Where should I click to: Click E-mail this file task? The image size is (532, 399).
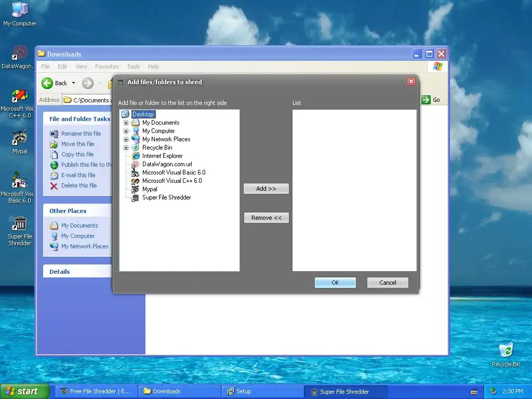point(78,175)
